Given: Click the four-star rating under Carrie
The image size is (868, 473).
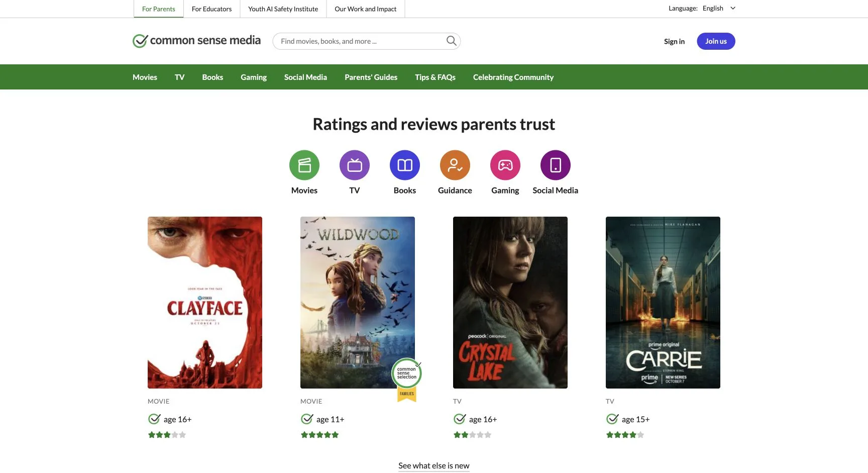Looking at the screenshot, I should [x=625, y=435].
